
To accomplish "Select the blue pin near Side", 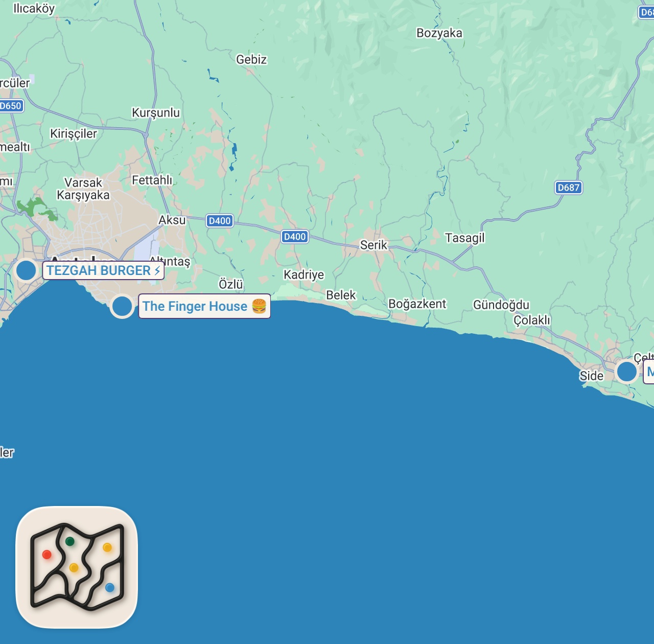I will [x=627, y=371].
